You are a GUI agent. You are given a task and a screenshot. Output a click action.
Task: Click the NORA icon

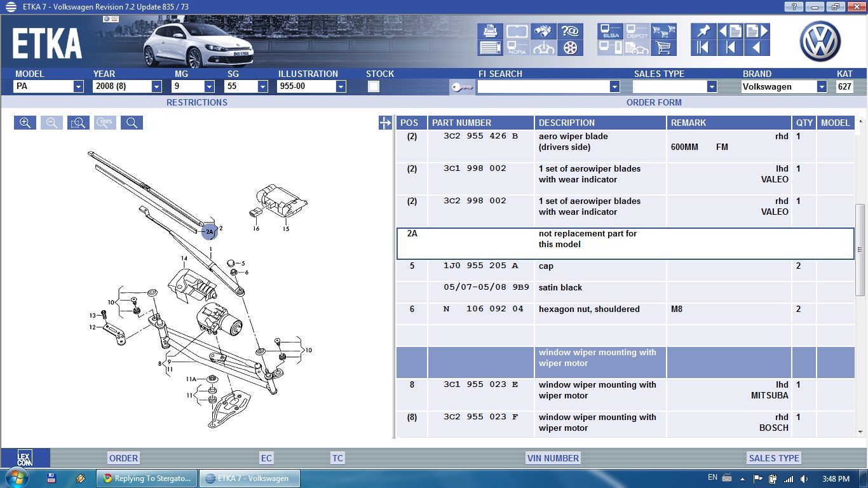point(517,48)
